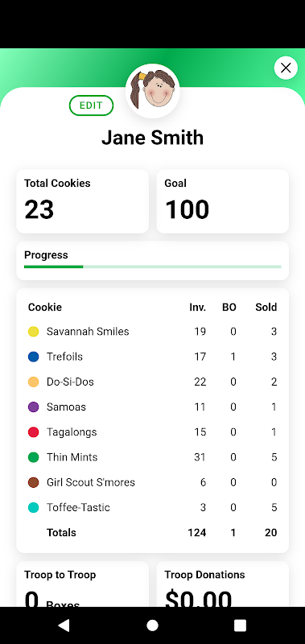Select the blue Trefoils dot
The image size is (305, 644).
pyautogui.click(x=33, y=357)
